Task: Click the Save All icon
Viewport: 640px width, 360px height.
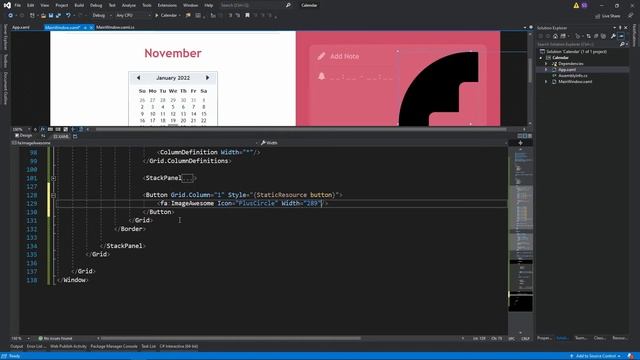Action: pos(58,16)
